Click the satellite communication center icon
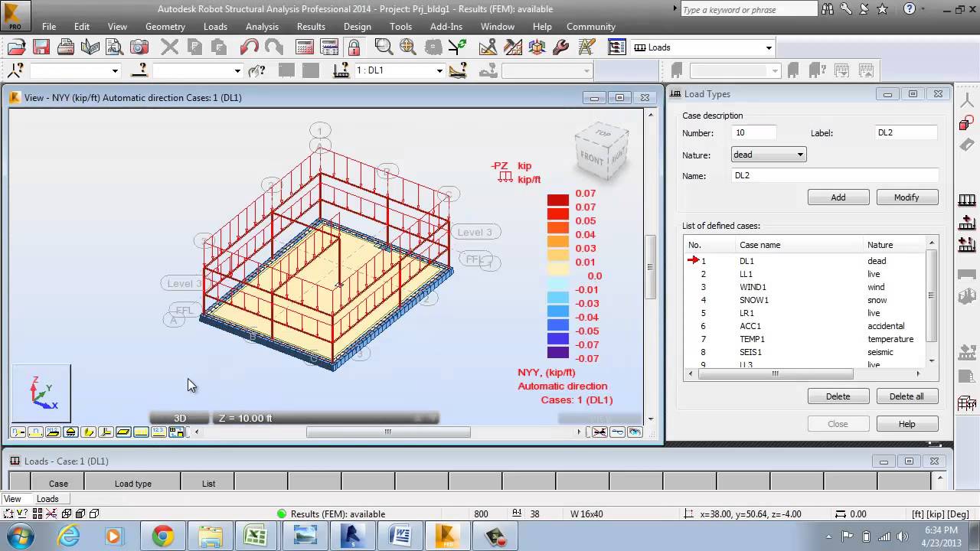Viewport: 980px width, 551px height. coord(864,9)
